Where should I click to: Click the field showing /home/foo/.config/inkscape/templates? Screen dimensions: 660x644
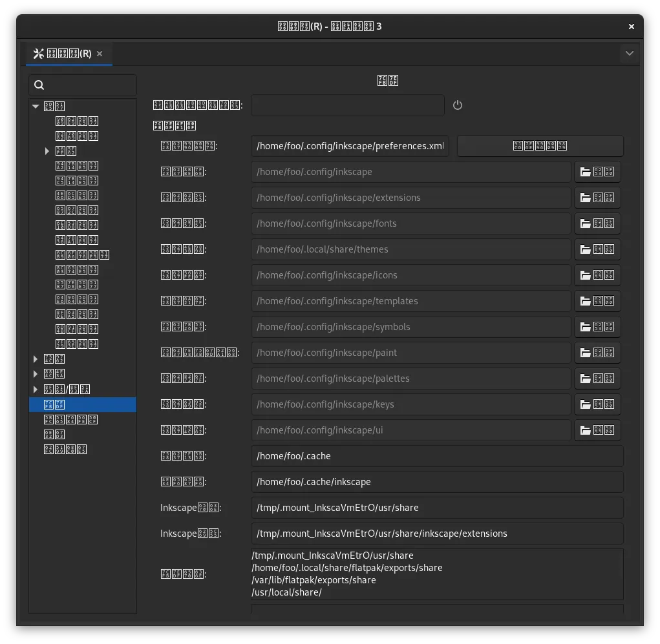(411, 301)
